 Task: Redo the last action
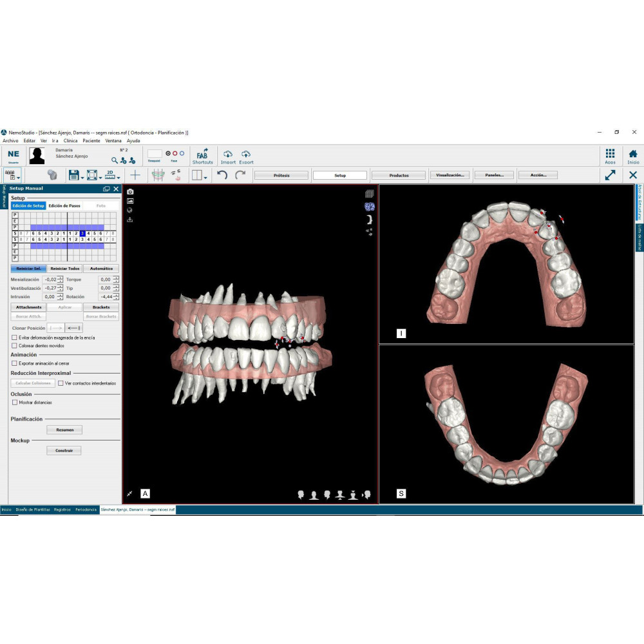coord(240,175)
